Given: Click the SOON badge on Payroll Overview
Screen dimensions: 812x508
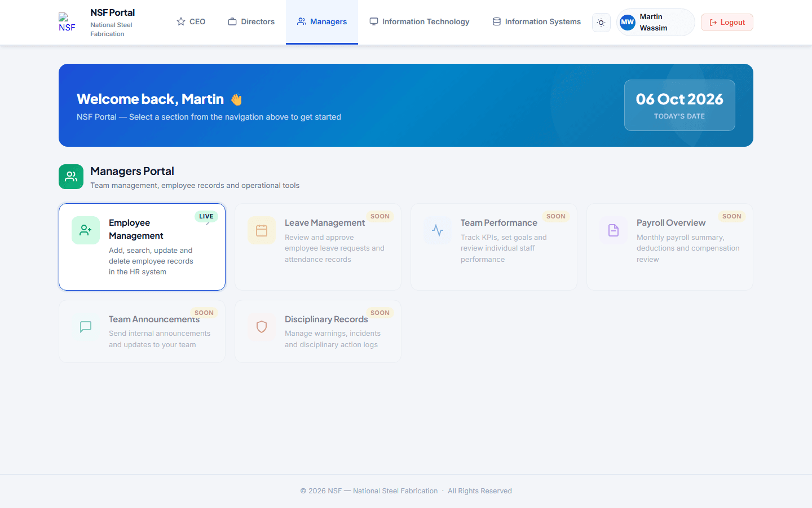Looking at the screenshot, I should [x=732, y=216].
